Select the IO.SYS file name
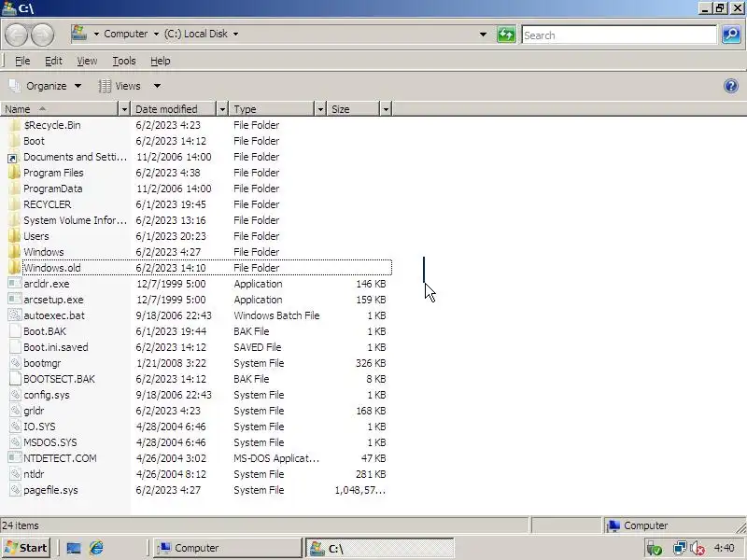Image resolution: width=747 pixels, height=560 pixels. (x=39, y=427)
